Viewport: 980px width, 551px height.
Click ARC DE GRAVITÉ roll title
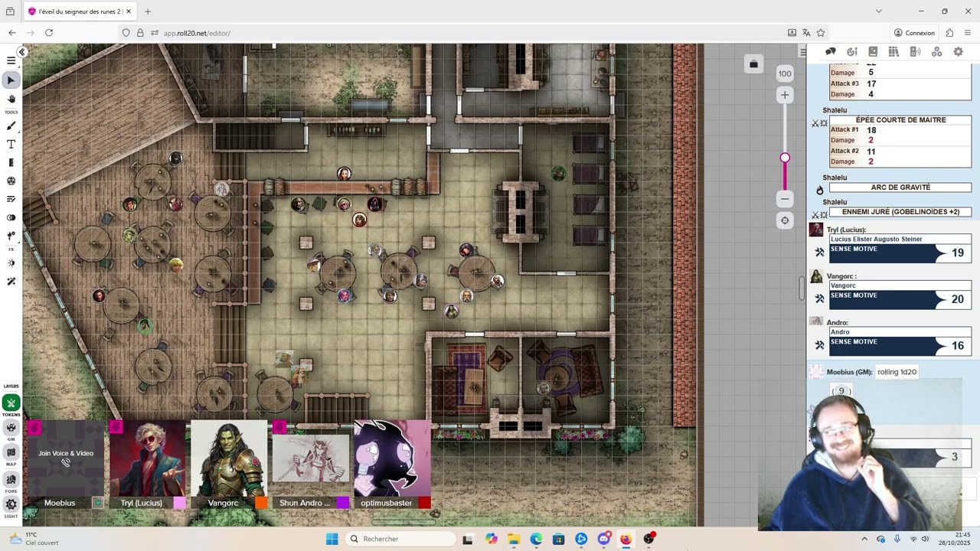900,187
